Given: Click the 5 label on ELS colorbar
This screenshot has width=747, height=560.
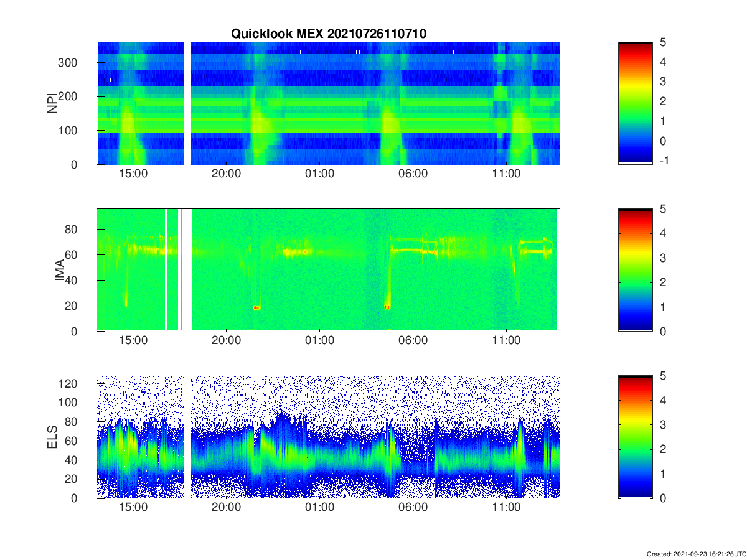Looking at the screenshot, I should (x=663, y=376).
